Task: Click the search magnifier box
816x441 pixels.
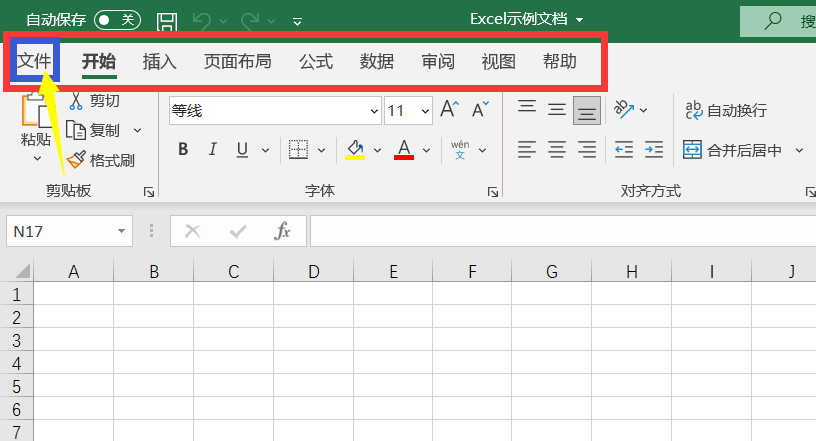Action: tap(778, 21)
